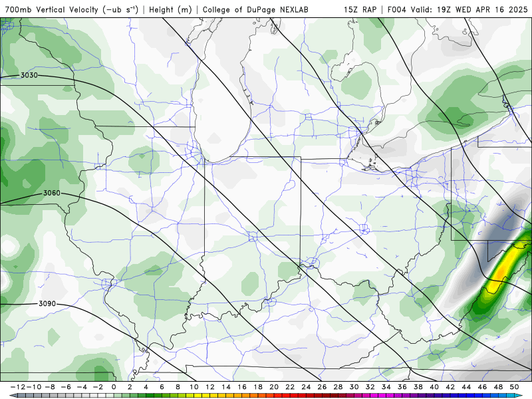
Task: Click the 42 value on the color scale
Action: click(x=450, y=387)
